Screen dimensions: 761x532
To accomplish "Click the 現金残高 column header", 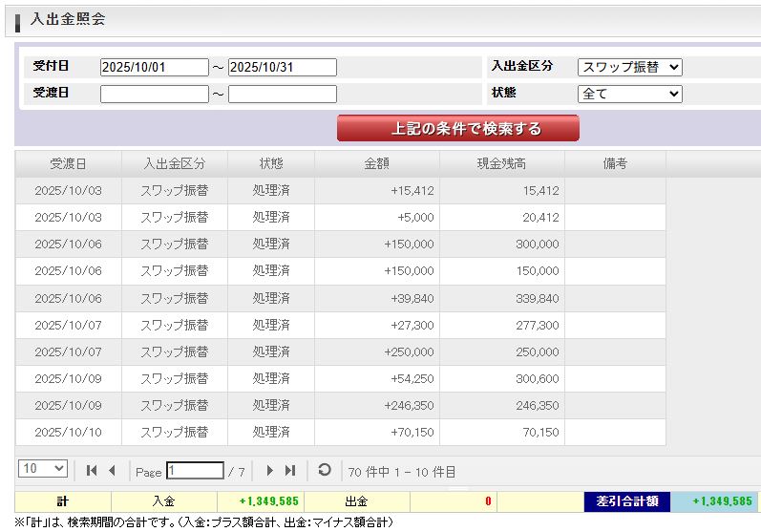I will pos(501,163).
